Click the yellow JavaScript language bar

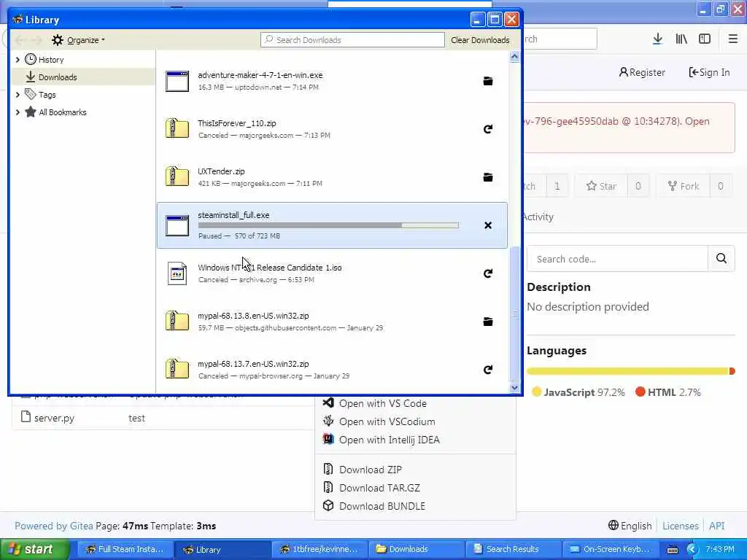click(628, 371)
